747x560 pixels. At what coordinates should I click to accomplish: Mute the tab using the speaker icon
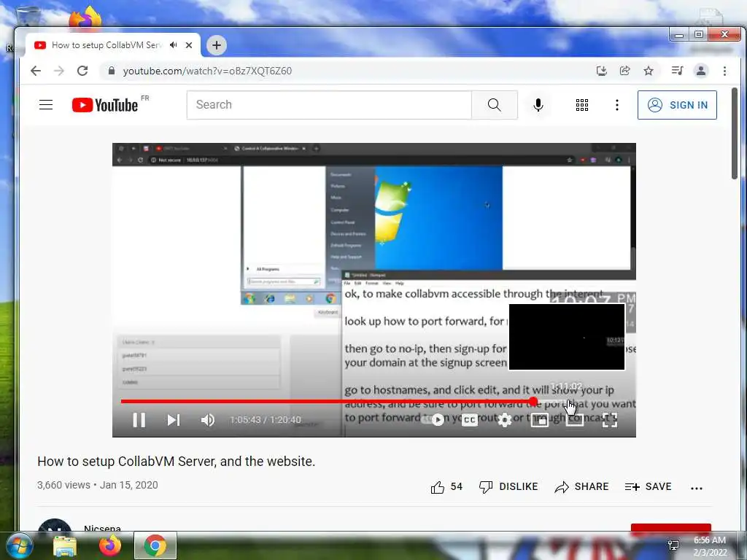tap(174, 44)
